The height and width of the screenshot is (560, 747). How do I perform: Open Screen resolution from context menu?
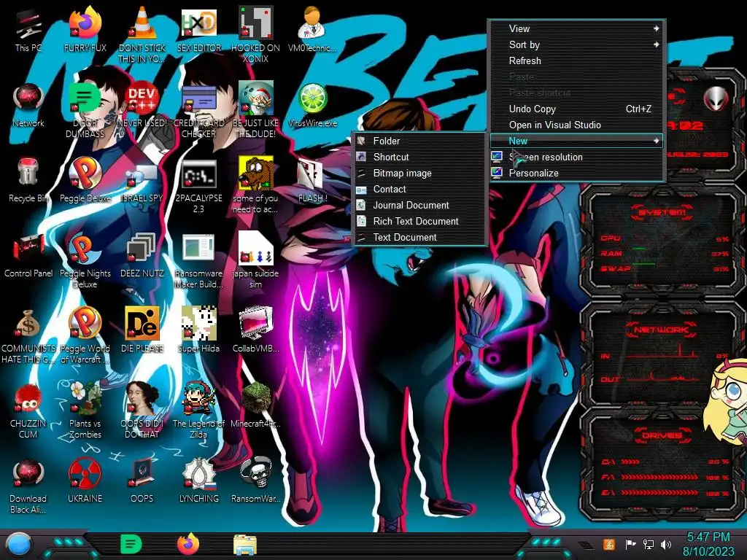(x=576, y=157)
